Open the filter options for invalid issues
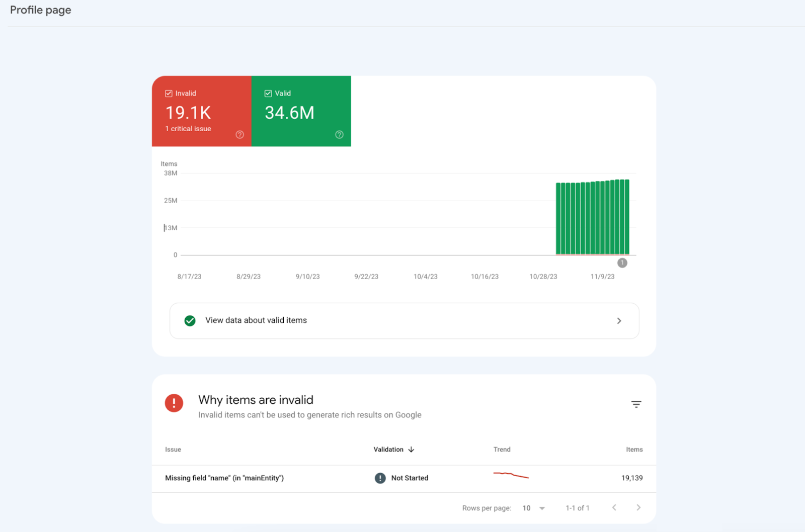805x532 pixels. pos(636,404)
